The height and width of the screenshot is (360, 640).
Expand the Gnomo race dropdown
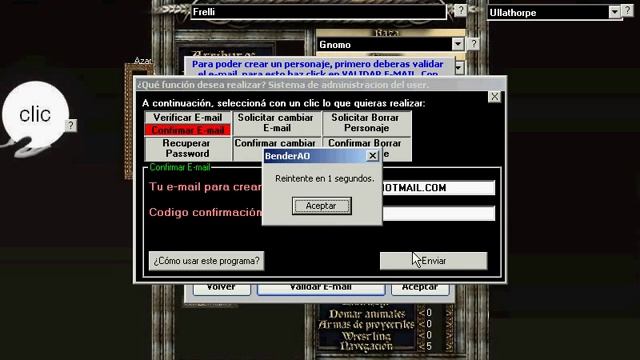[x=458, y=44]
